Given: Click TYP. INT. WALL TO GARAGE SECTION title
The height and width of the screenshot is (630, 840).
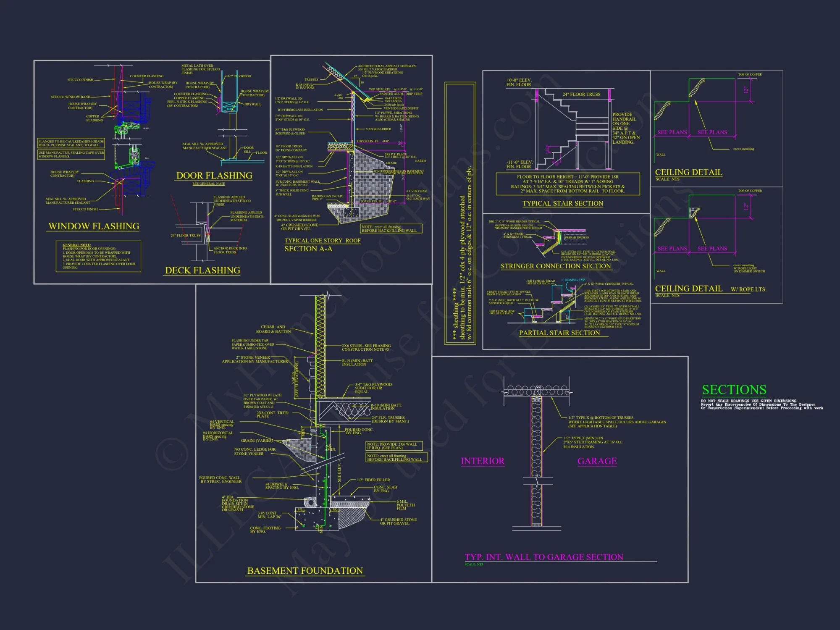Looking at the screenshot, I should 543,557.
